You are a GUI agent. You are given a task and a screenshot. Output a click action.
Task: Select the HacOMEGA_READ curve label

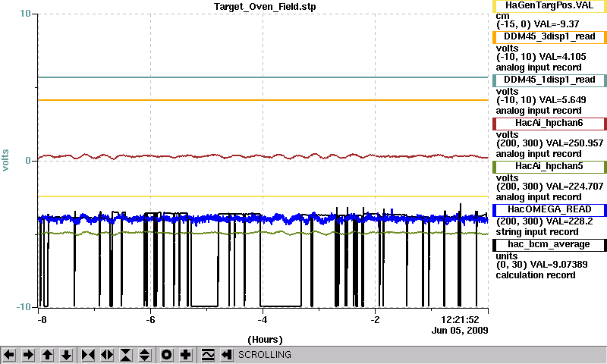coord(549,209)
